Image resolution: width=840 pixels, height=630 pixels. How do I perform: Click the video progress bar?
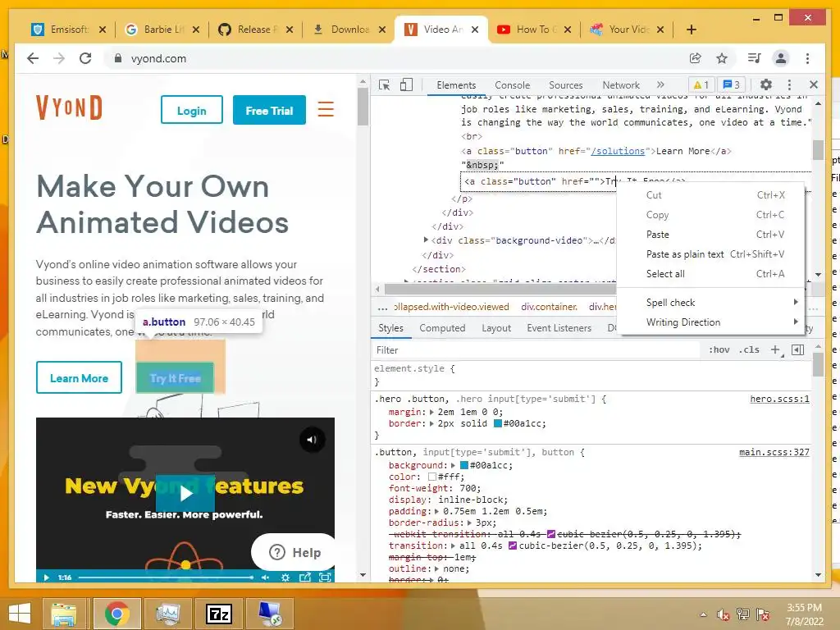[166, 577]
